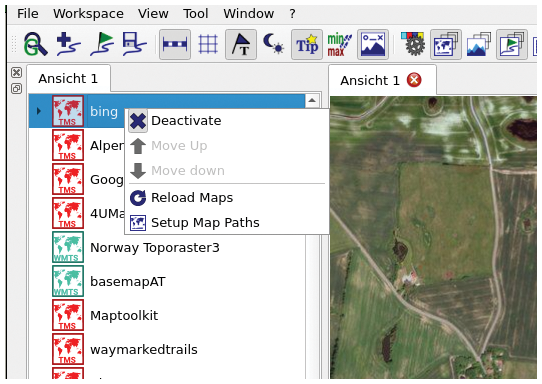Close the Ansicht 1 map view tab
Screen dimensions: 542x384
[414, 80]
